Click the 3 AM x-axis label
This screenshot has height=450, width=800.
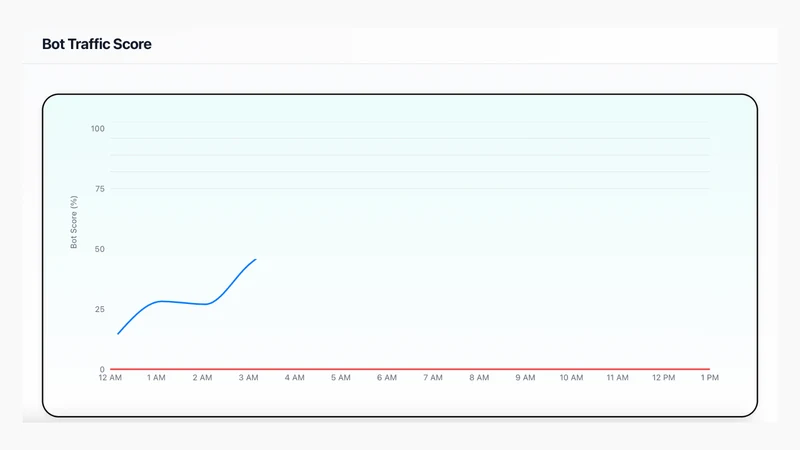[248, 378]
